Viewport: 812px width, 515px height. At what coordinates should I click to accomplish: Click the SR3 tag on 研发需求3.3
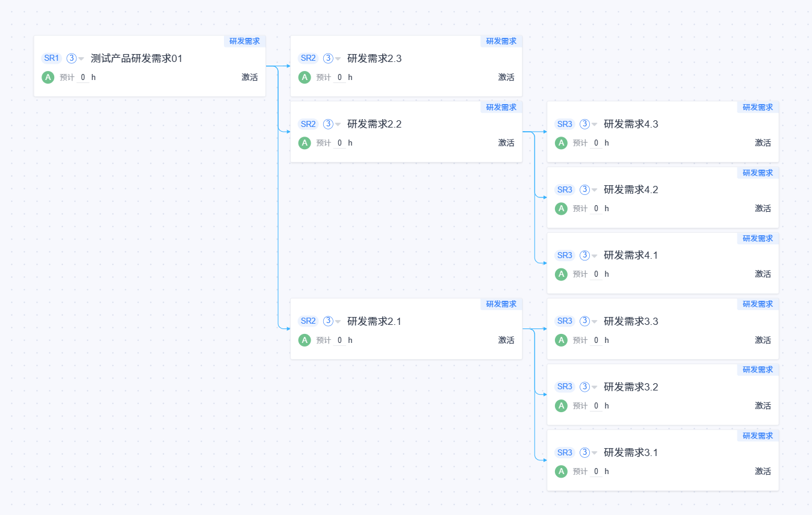tap(565, 321)
